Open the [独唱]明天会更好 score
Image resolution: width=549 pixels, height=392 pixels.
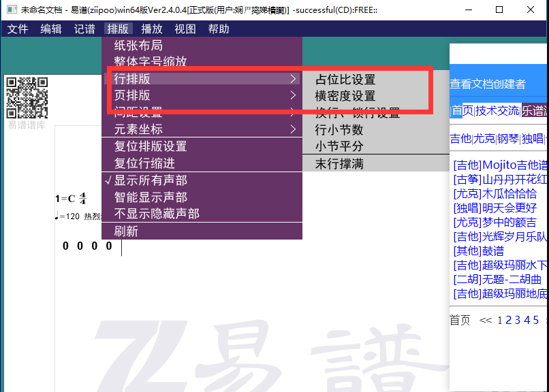(x=495, y=208)
